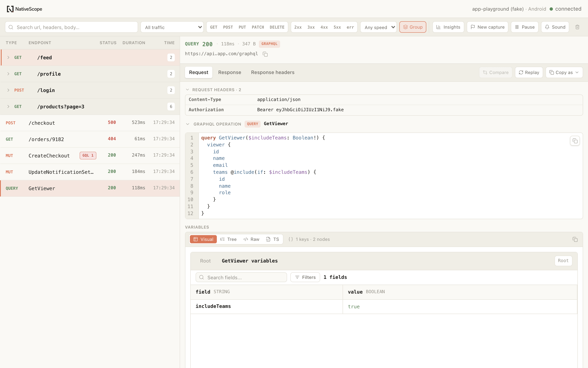Switch to the Request tab

pyautogui.click(x=198, y=72)
